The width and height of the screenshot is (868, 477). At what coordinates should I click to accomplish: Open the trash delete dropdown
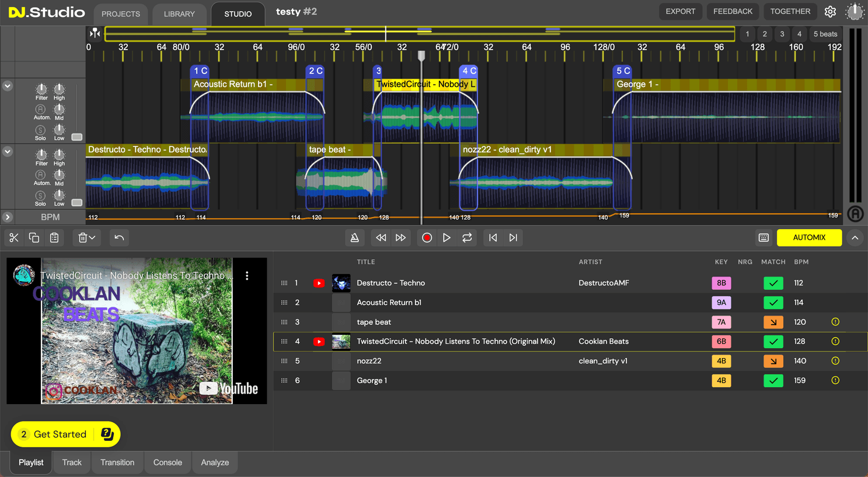86,237
